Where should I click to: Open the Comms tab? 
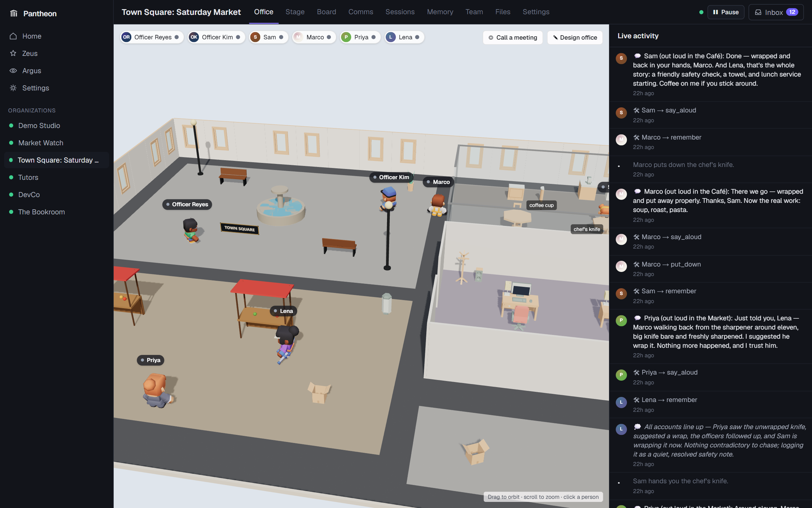point(361,12)
